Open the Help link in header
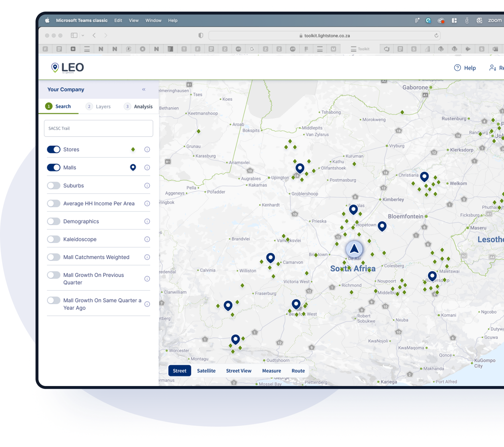504x447 pixels. [465, 68]
